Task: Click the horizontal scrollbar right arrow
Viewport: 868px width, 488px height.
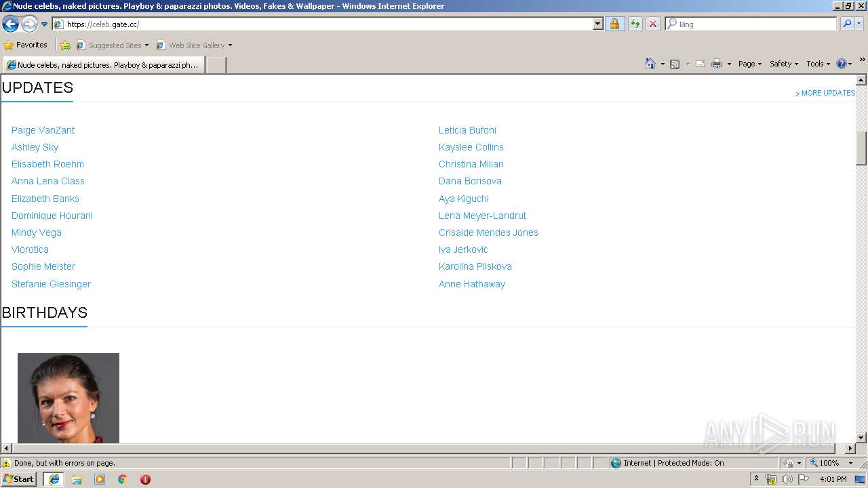Action: click(x=850, y=449)
